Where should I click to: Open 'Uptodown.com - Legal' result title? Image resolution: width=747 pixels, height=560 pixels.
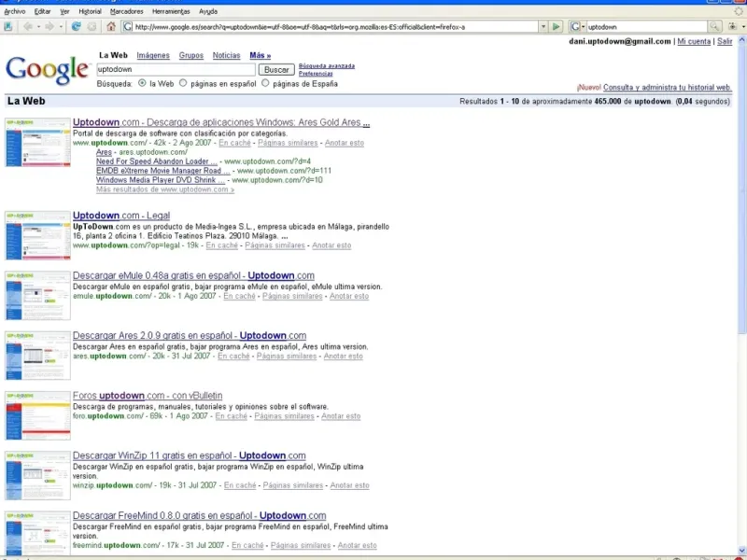(x=121, y=216)
